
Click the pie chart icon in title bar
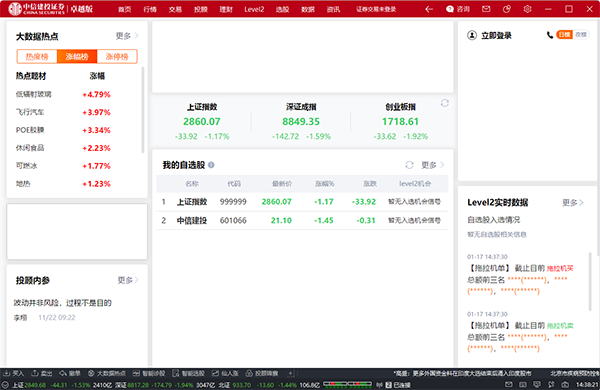pos(507,9)
